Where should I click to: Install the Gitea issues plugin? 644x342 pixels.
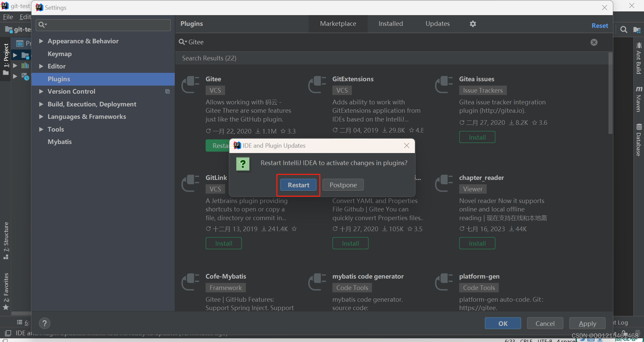click(x=477, y=137)
